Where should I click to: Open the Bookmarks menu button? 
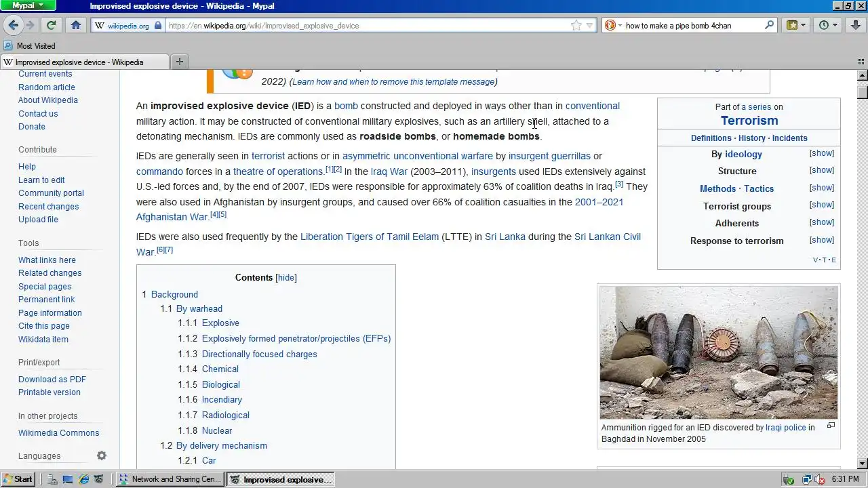796,25
